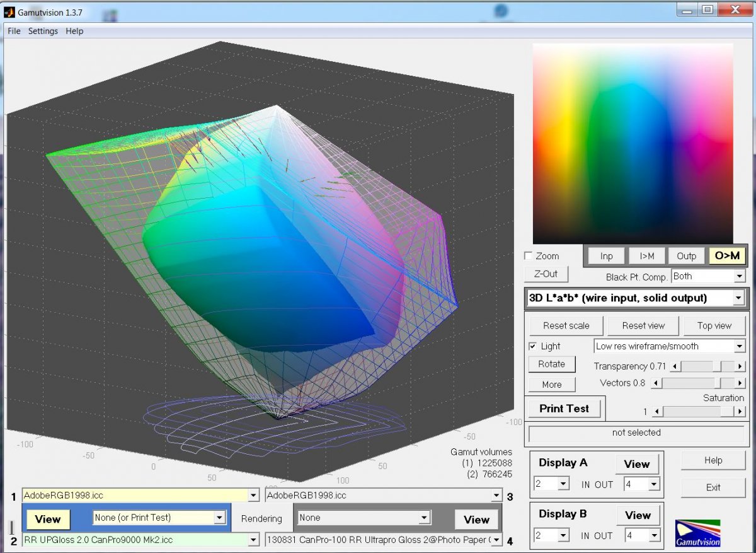The width and height of the screenshot is (756, 553).
Task: Open the Black Pt. Comp. dropdown
Action: [739, 276]
